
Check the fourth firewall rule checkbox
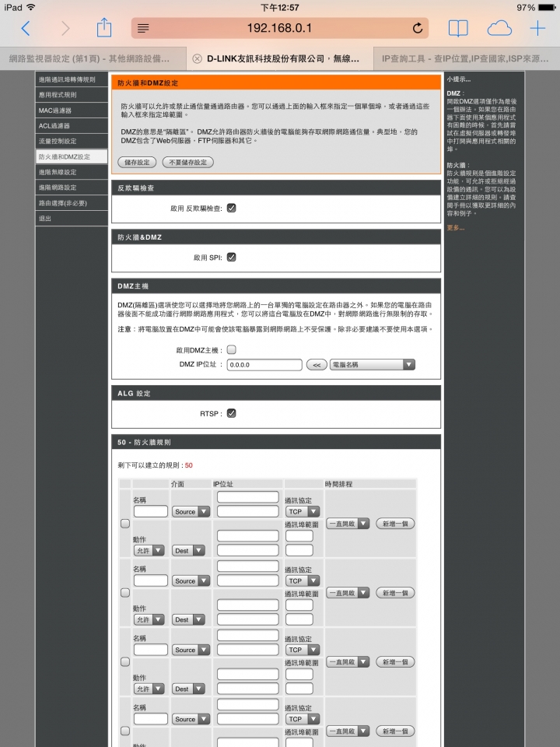pos(125,731)
